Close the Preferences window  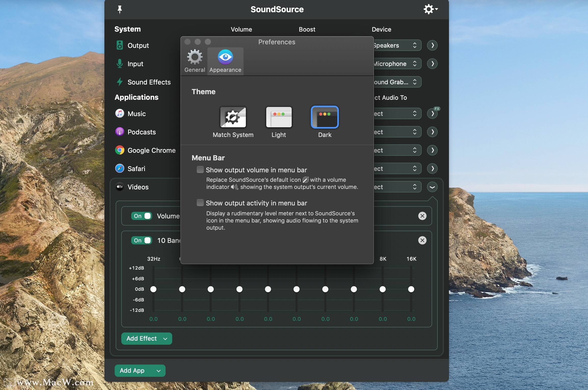pyautogui.click(x=188, y=42)
